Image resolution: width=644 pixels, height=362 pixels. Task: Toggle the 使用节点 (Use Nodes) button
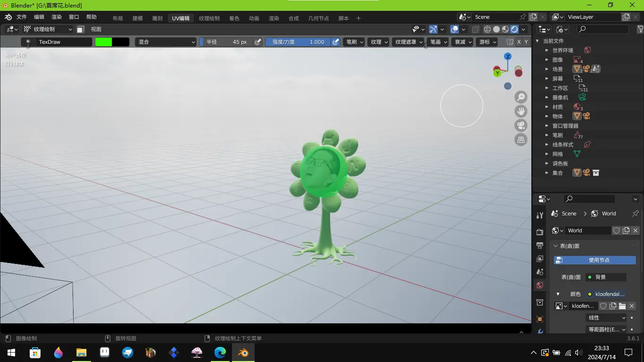pos(594,260)
